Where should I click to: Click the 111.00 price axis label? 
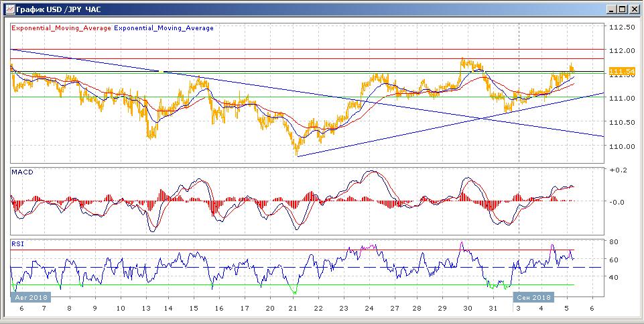(622, 98)
